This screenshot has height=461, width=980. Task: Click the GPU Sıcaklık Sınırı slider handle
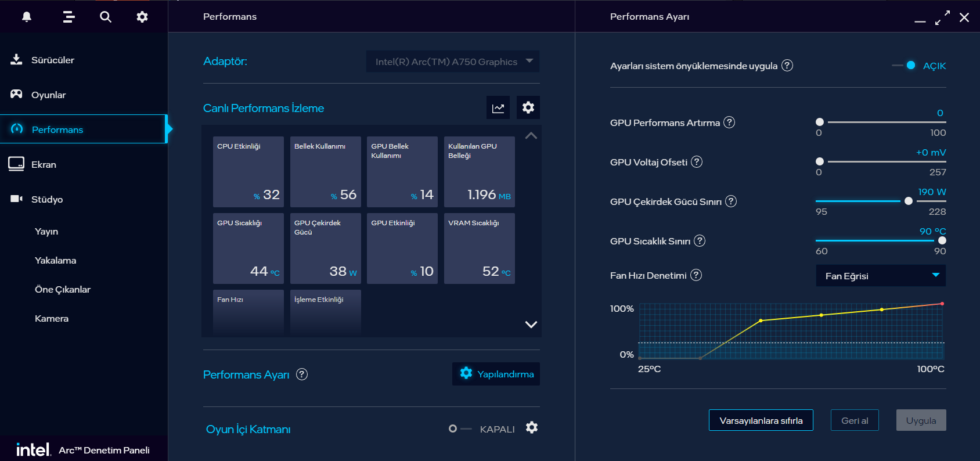(x=942, y=240)
